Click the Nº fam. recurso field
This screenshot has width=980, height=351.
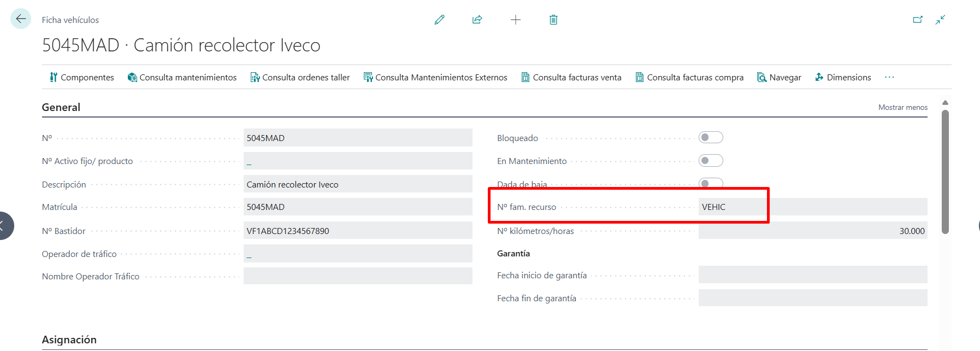coord(813,207)
